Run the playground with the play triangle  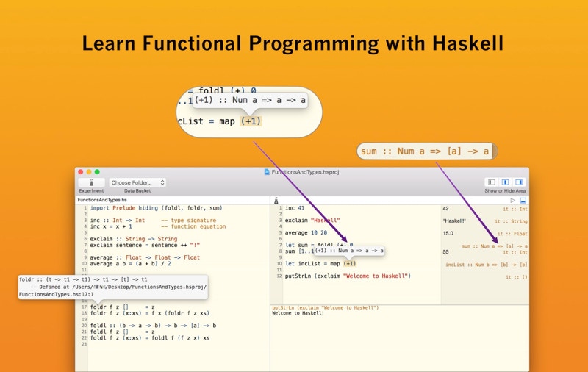click(x=512, y=201)
